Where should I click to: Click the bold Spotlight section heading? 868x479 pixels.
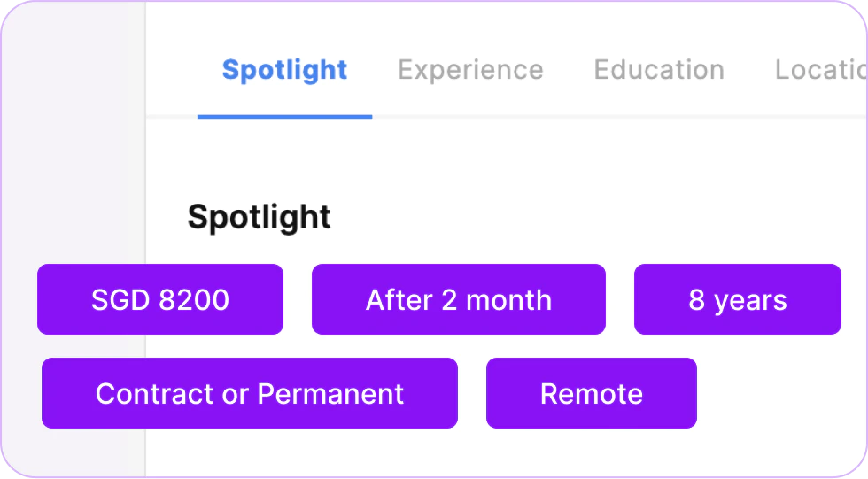tap(260, 217)
